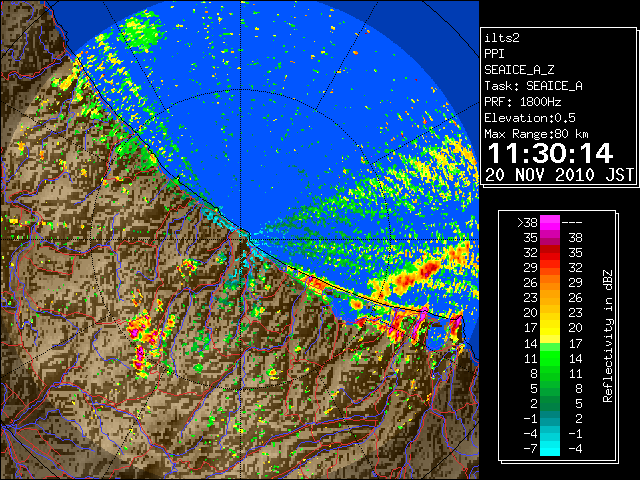Pick the orange 26-29 color band
Image resolution: width=640 pixels, height=480 pixels.
tap(550, 283)
